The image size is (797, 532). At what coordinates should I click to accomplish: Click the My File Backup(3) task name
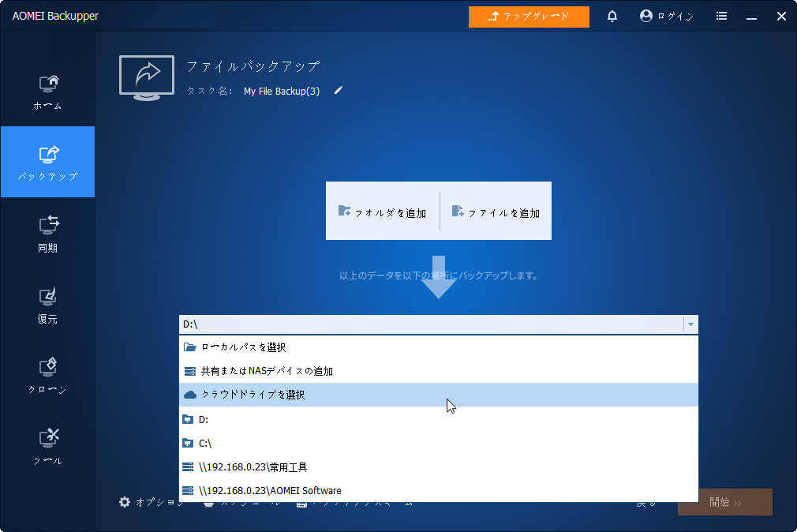click(282, 91)
